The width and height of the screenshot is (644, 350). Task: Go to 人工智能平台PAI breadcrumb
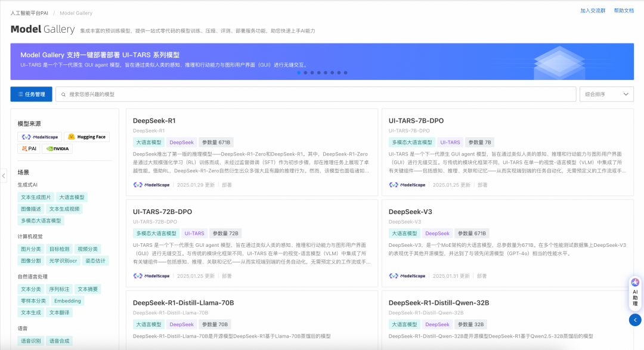click(x=29, y=13)
